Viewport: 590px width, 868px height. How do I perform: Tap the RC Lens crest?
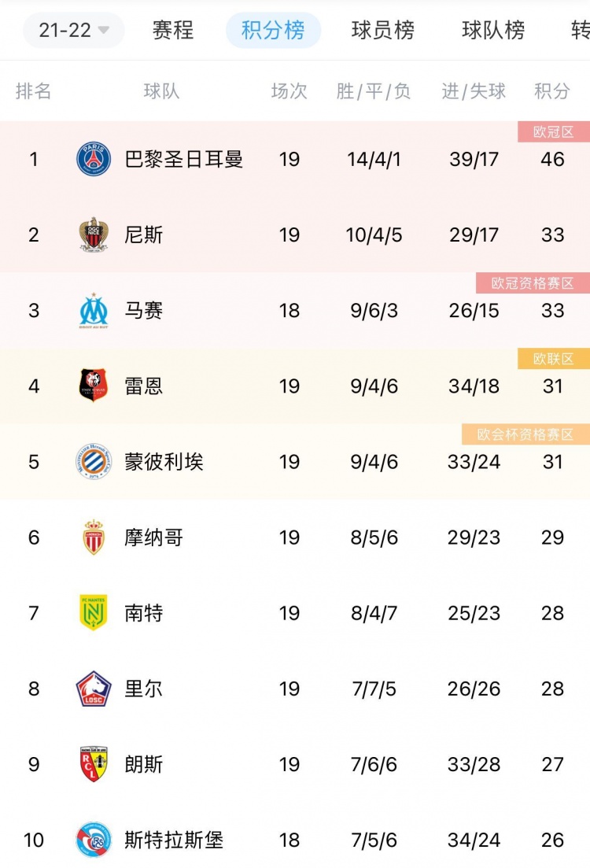pos(94,764)
